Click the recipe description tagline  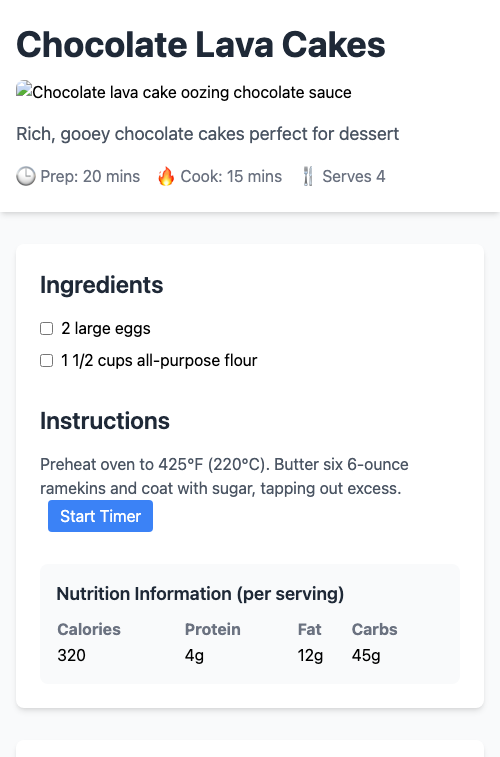[x=208, y=134]
